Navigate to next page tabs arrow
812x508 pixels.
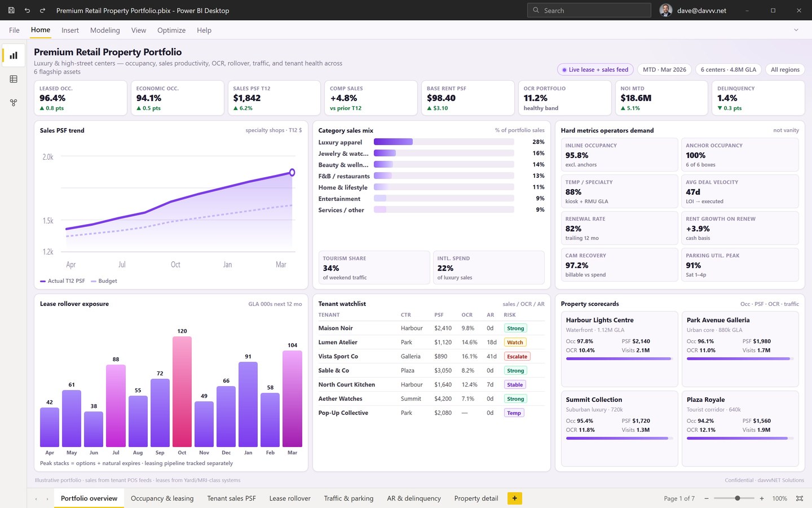[47, 498]
